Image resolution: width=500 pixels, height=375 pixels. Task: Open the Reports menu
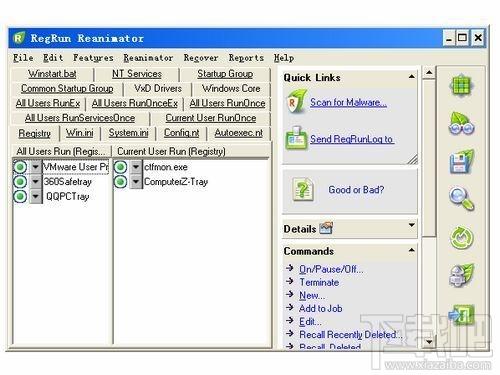coord(246,58)
